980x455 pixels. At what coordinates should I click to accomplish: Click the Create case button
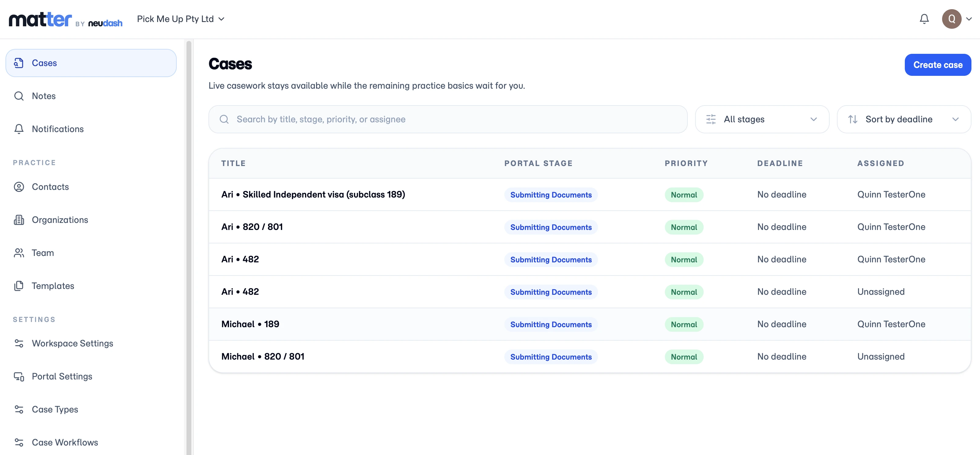coord(938,65)
